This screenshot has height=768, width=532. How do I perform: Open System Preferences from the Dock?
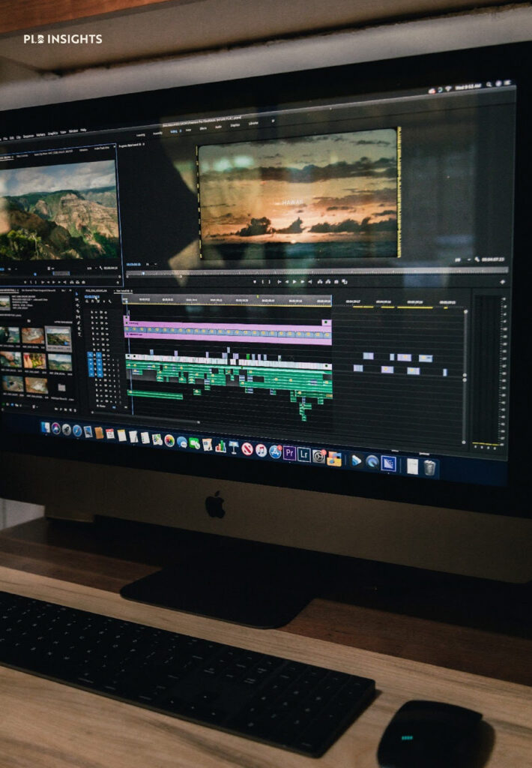[318, 457]
